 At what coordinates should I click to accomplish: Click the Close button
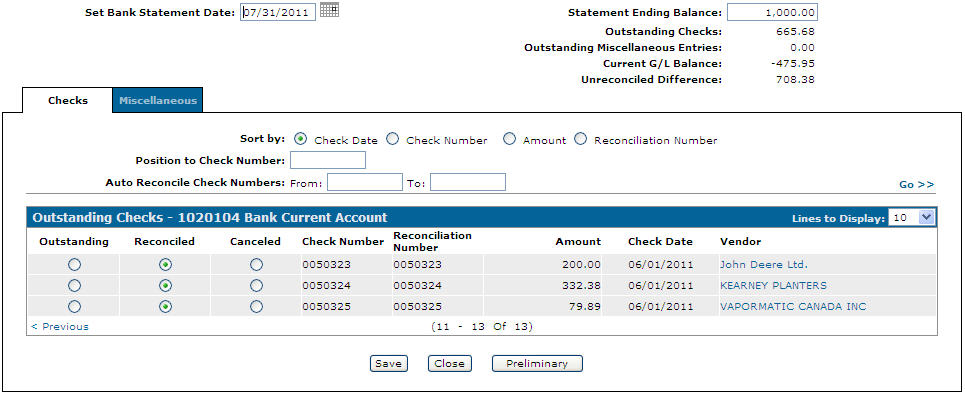[x=449, y=364]
